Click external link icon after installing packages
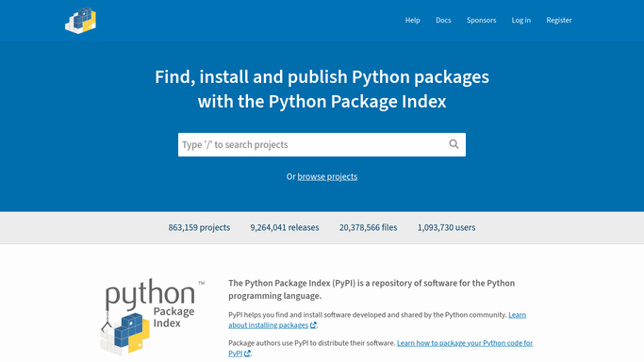Screen dimensions: 644x362 [313, 325]
